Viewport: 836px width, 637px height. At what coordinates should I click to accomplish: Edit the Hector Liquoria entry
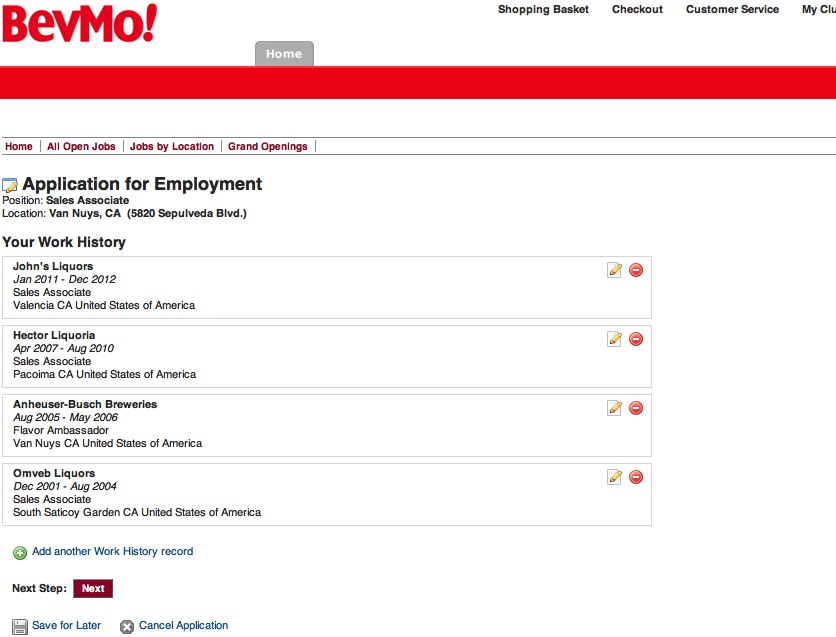[x=614, y=338]
